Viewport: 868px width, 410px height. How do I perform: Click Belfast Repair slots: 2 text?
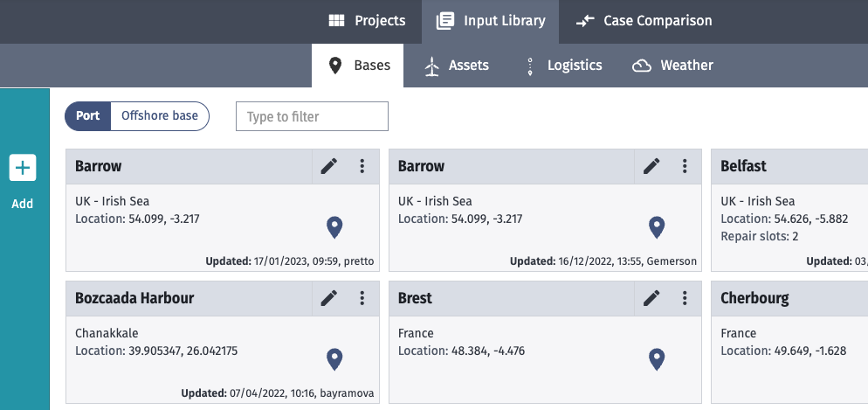760,237
